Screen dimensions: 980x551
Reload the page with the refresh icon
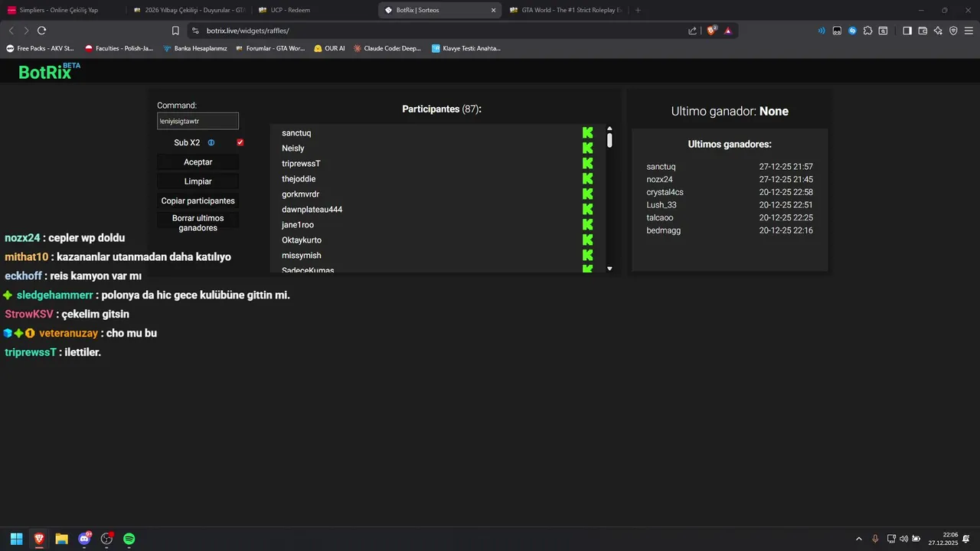pyautogui.click(x=41, y=31)
